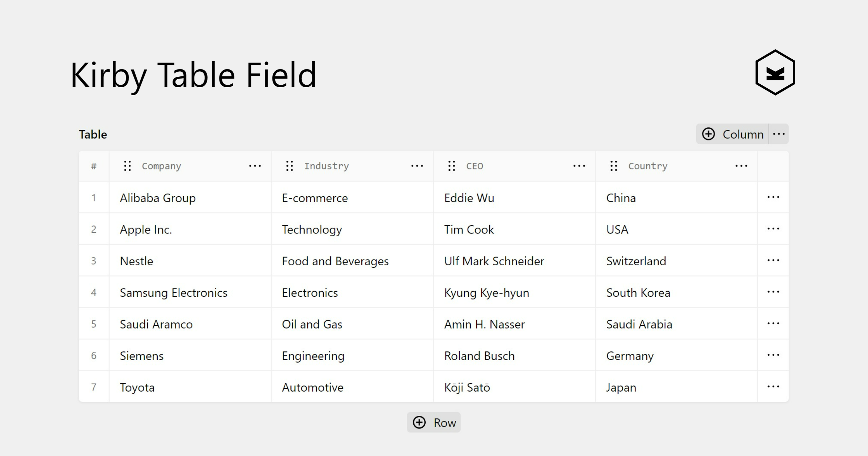Add a new Column to table
Screen dimensions: 868x456
733,134
